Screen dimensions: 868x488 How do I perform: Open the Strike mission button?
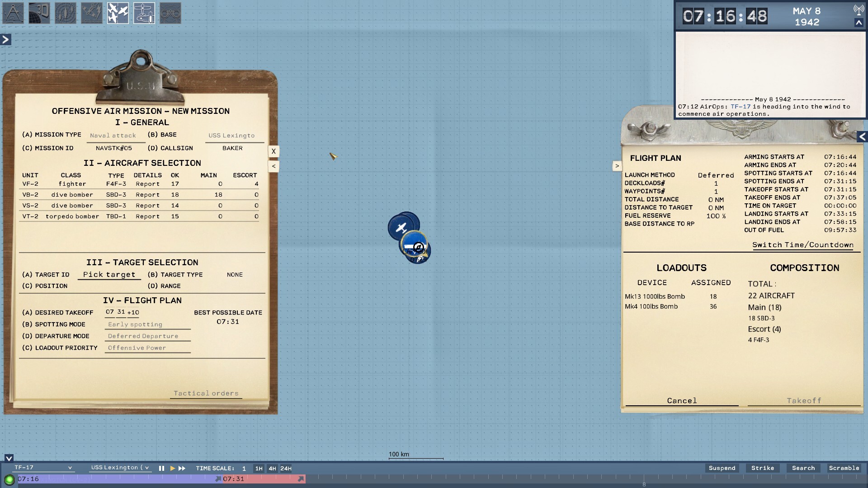[763, 468]
